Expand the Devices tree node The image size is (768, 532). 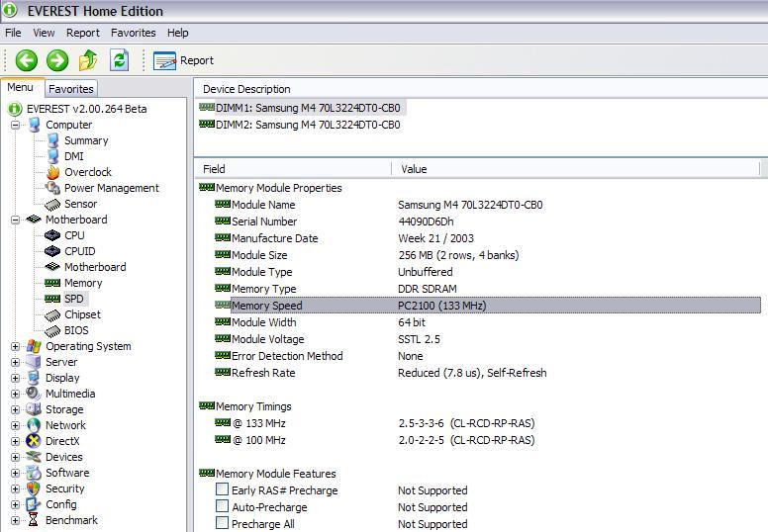point(15,457)
